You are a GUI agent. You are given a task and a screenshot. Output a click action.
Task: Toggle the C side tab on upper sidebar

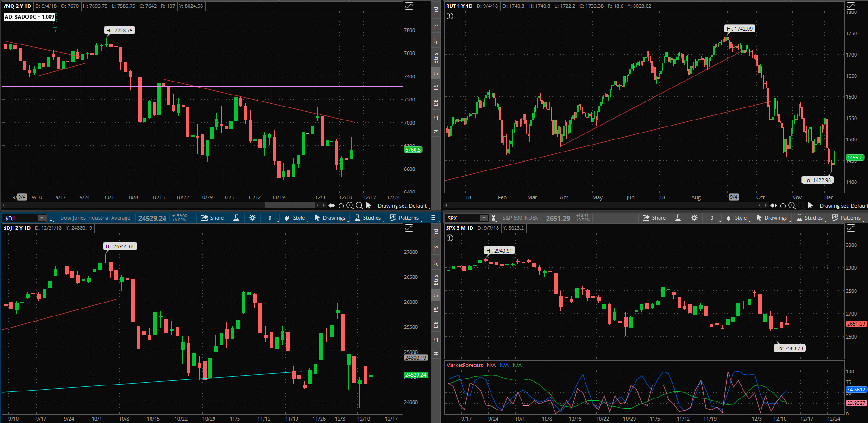pos(436,73)
